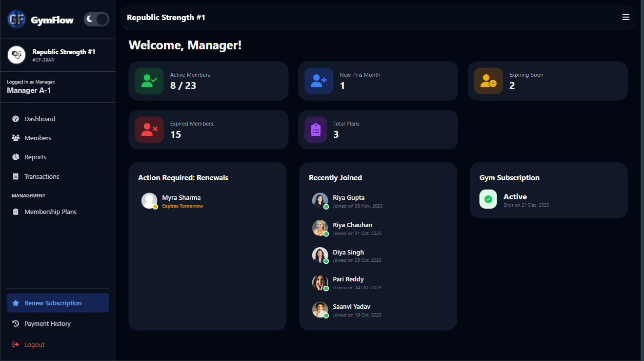Click the GymFlow logo icon

coord(16,20)
